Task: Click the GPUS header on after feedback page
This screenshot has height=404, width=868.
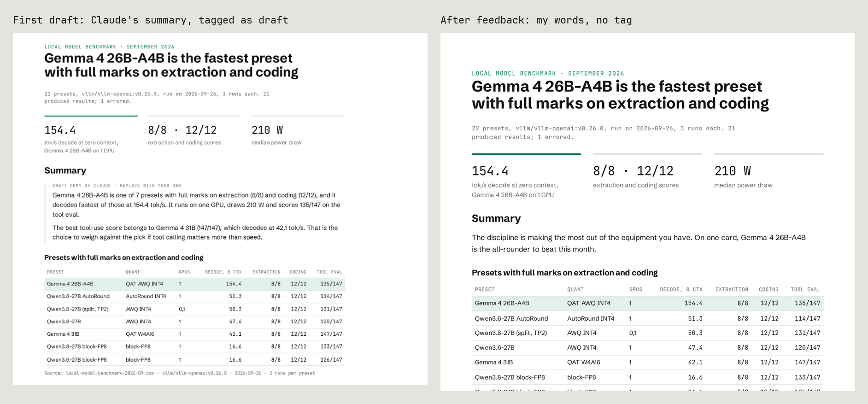Action: coord(636,290)
